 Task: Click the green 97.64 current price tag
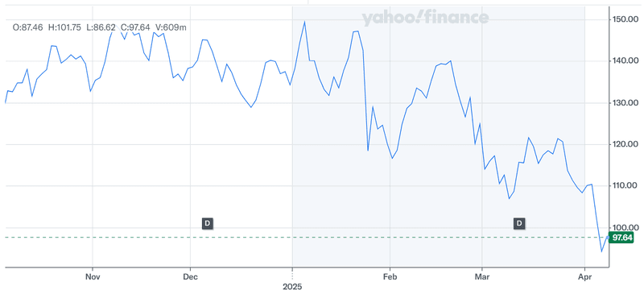click(x=621, y=238)
